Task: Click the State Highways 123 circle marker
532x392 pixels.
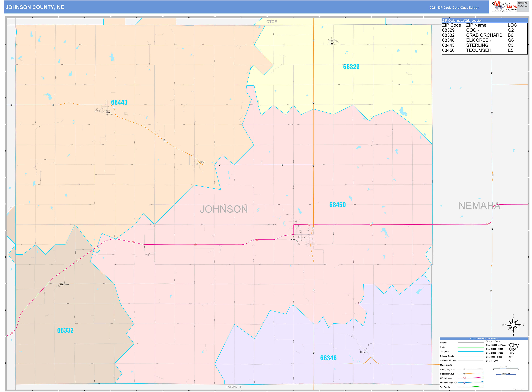Action: tap(465, 374)
